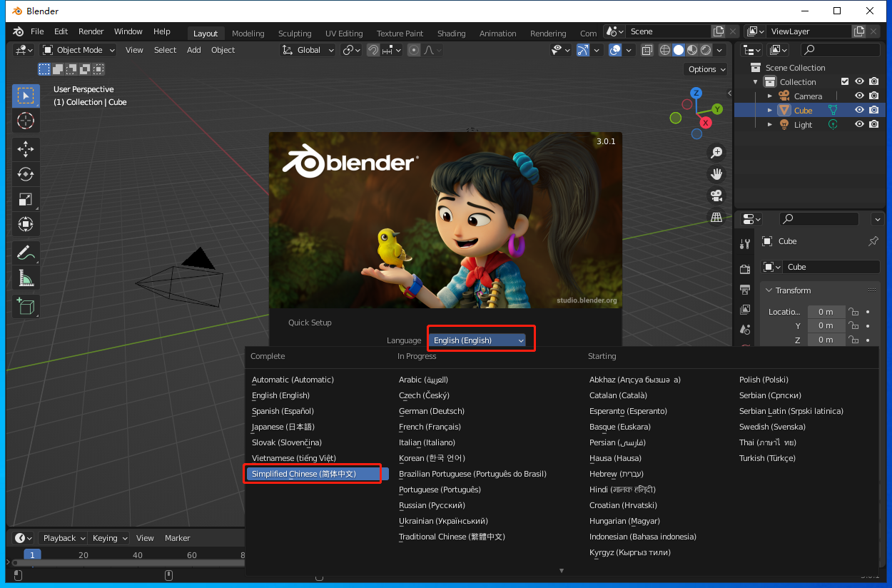
Task: Open the Edit menu
Action: click(61, 31)
